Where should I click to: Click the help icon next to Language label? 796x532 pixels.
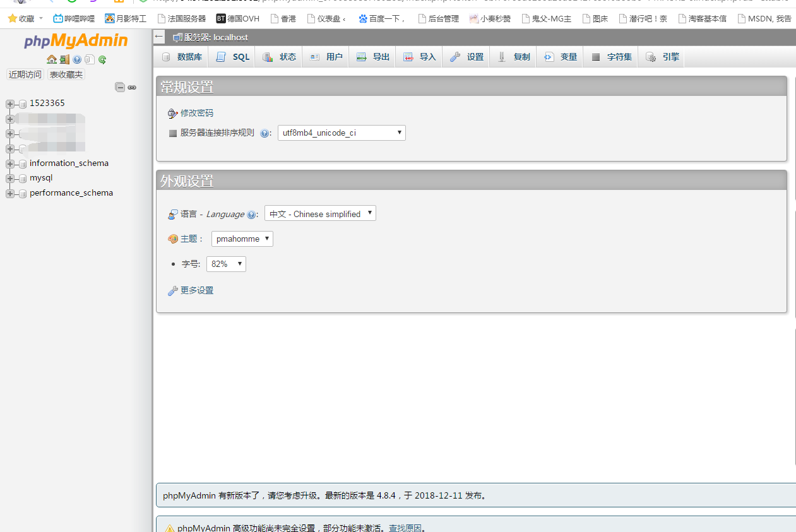coord(251,215)
